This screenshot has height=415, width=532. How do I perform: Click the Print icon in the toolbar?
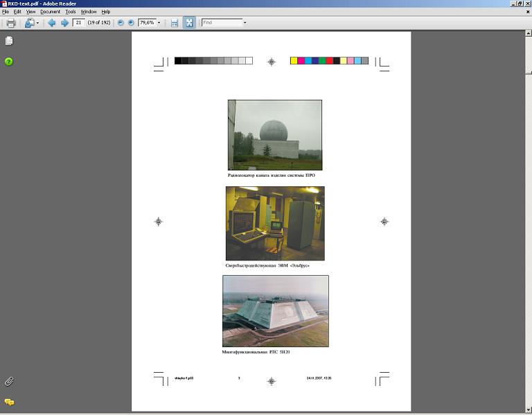point(11,23)
